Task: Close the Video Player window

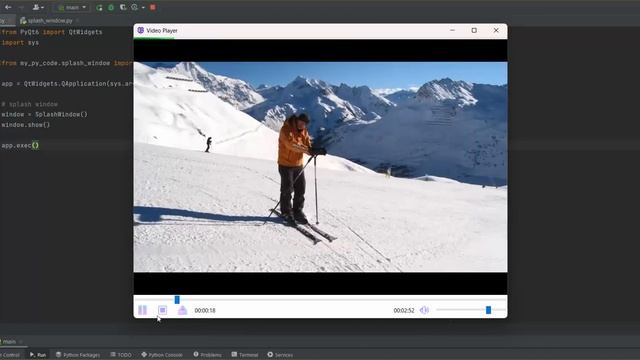Action: pyautogui.click(x=496, y=30)
